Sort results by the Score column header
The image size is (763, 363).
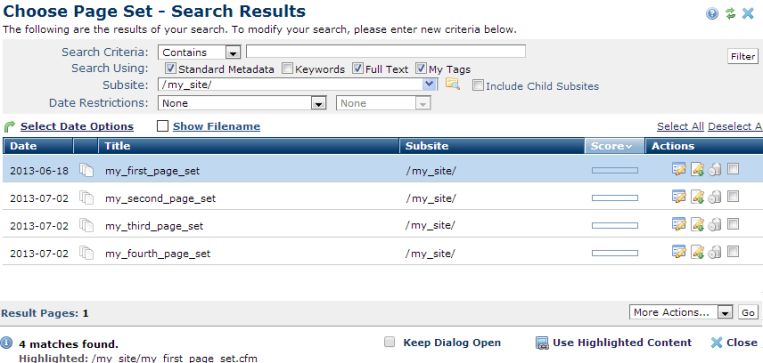point(615,146)
